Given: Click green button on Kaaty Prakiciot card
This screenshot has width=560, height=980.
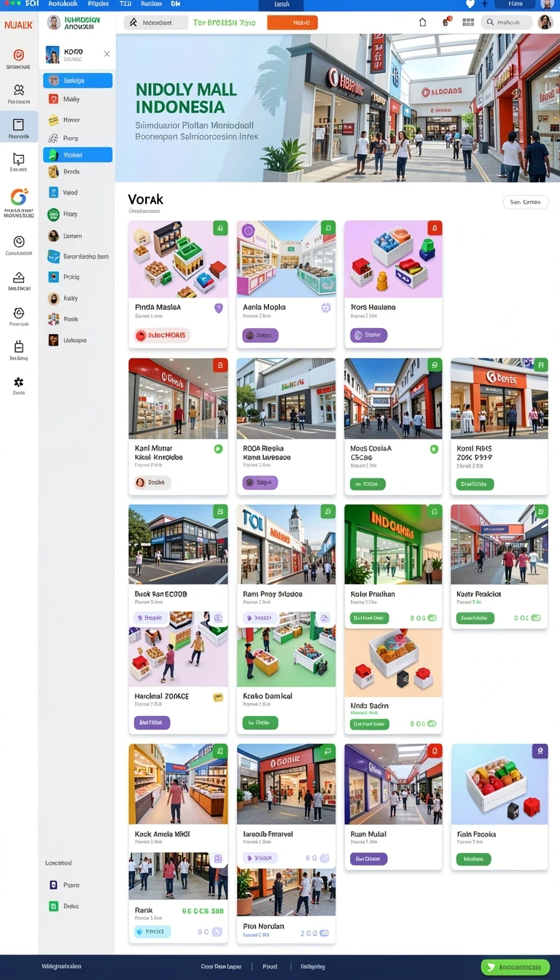Looking at the screenshot, I should point(475,618).
